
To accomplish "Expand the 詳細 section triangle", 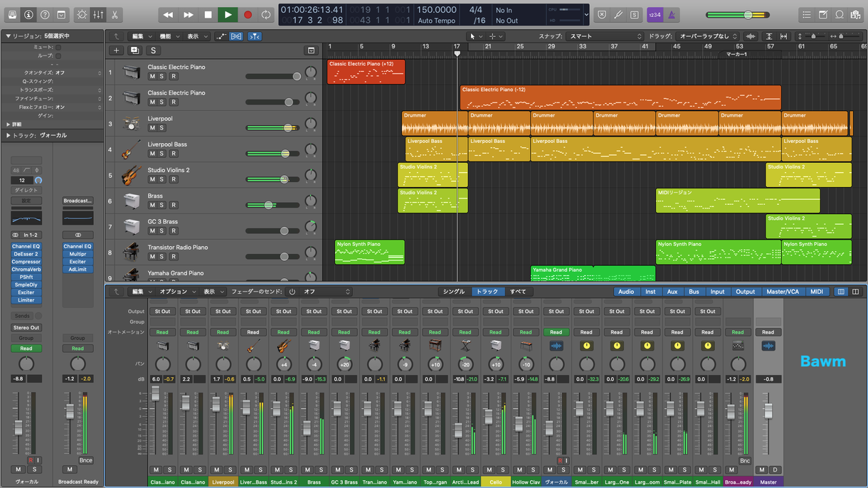I will (x=8, y=124).
